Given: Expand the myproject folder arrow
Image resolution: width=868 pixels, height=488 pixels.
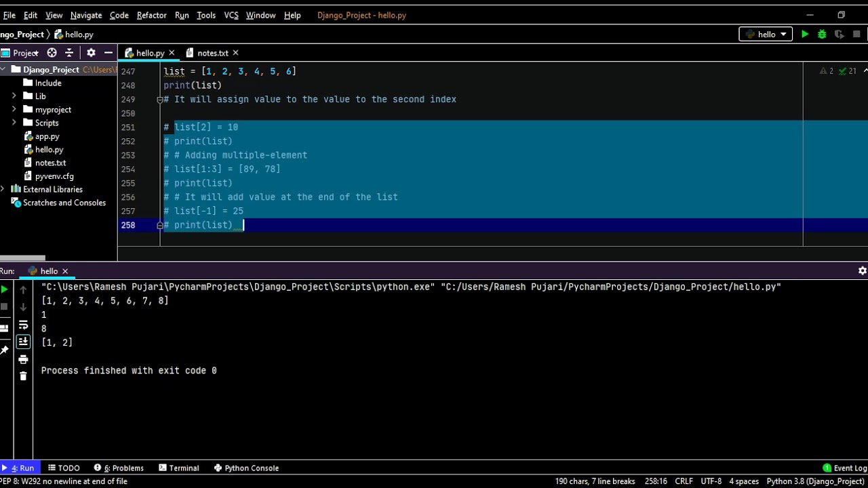Looking at the screenshot, I should (x=14, y=109).
